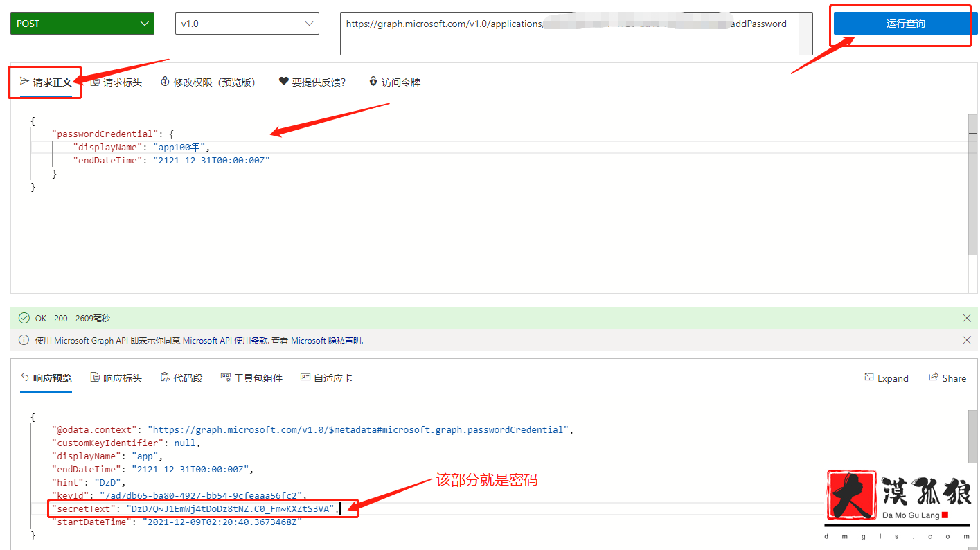Open the POST HTTP method dropdown
This screenshot has width=980, height=550.
tap(82, 24)
